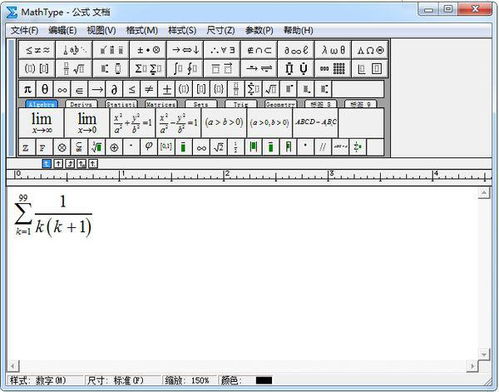This screenshot has width=499, height=392.
Task: Click the black color swatch in status bar
Action: click(x=264, y=380)
